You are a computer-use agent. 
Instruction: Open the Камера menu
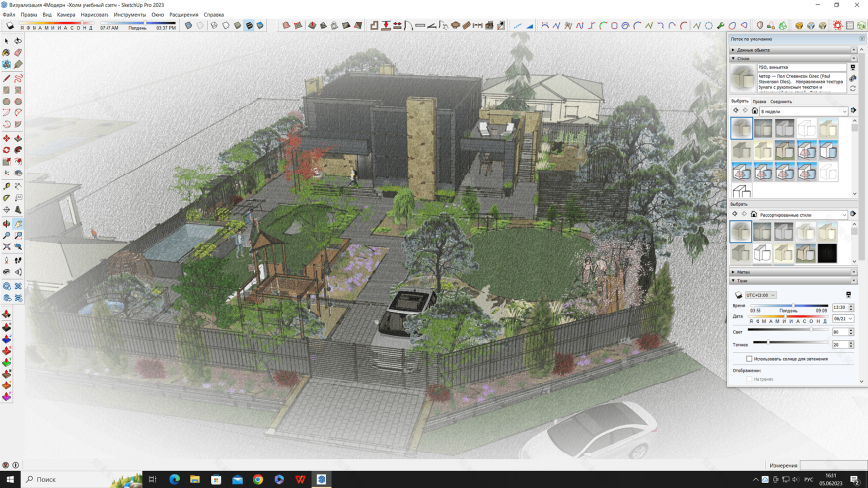click(66, 15)
